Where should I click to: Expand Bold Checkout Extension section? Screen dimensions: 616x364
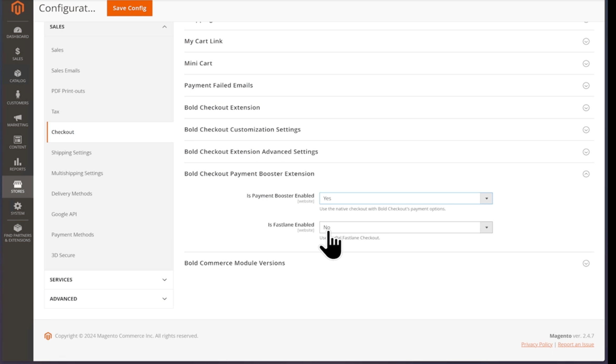coord(586,108)
